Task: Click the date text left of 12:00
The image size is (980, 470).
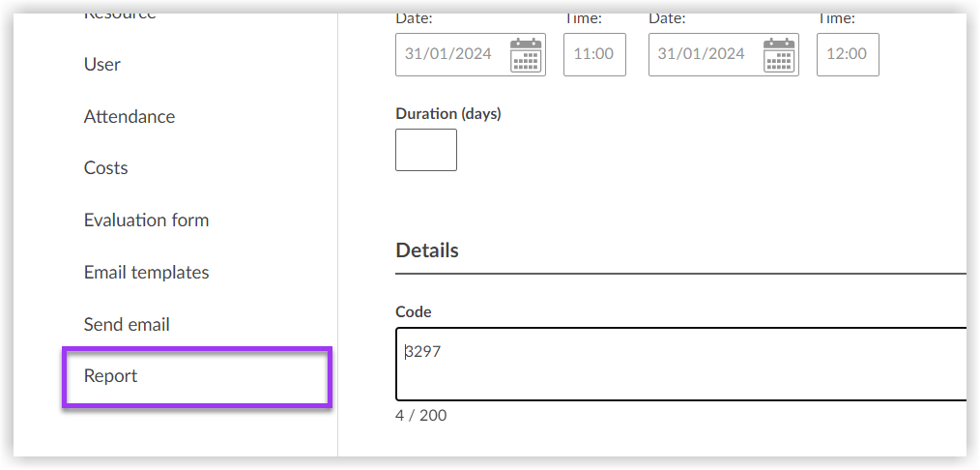Action: pos(702,54)
